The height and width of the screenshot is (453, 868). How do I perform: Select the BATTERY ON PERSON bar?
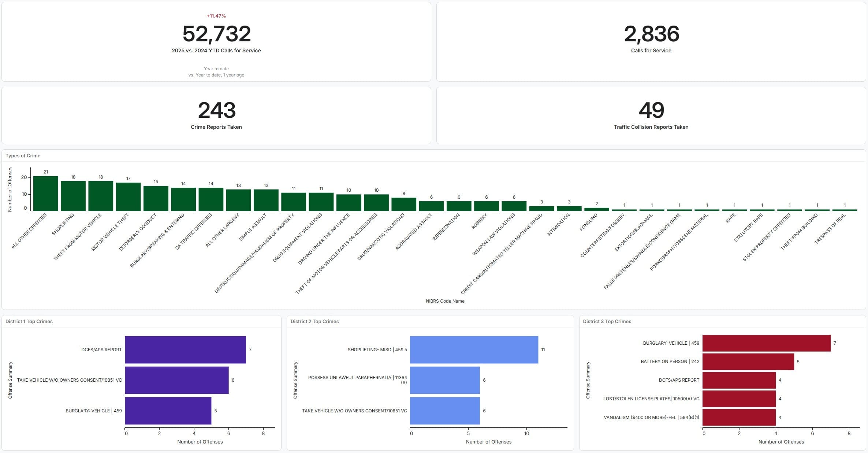coord(748,362)
